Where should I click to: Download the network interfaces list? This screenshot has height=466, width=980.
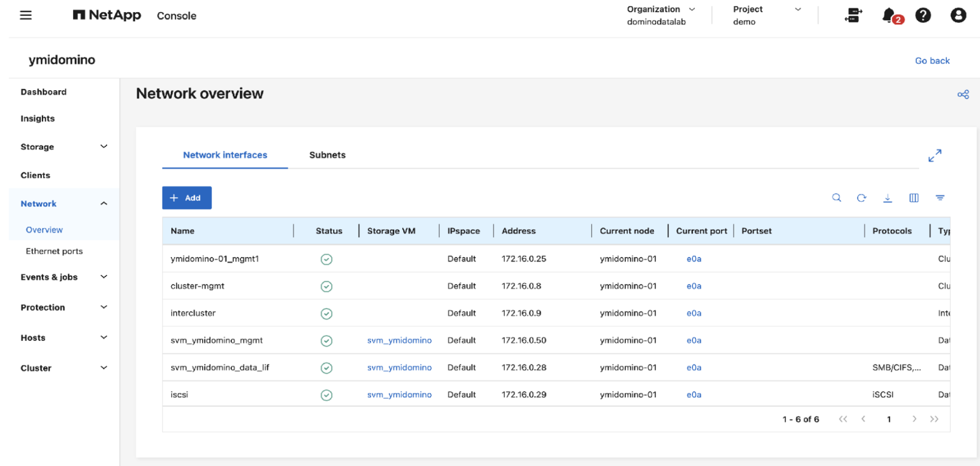tap(888, 198)
